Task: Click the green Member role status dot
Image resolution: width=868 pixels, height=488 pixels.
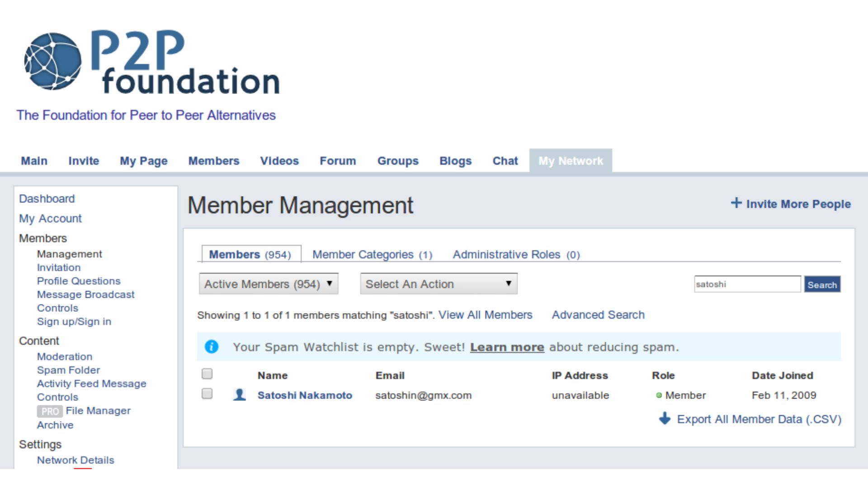Action: click(659, 395)
